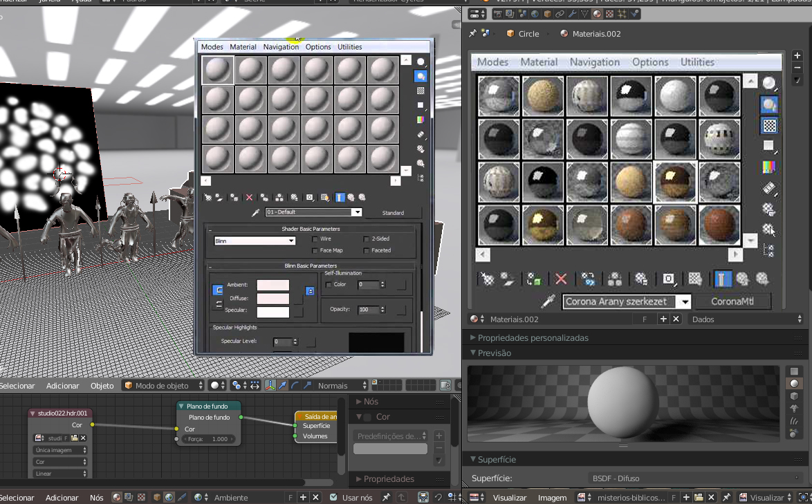Click the Get Material icon in Corona editor toolbar
Viewport: 812px width, 504px height.
click(x=488, y=279)
